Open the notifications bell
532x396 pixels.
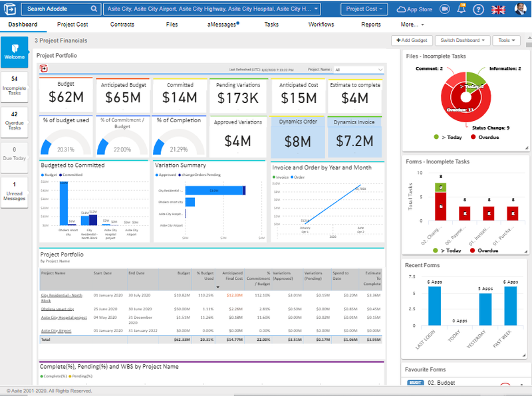click(x=461, y=9)
